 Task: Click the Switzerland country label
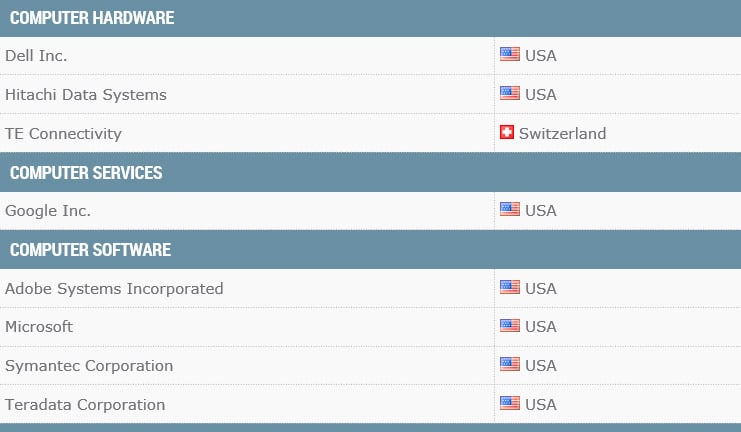coord(562,133)
